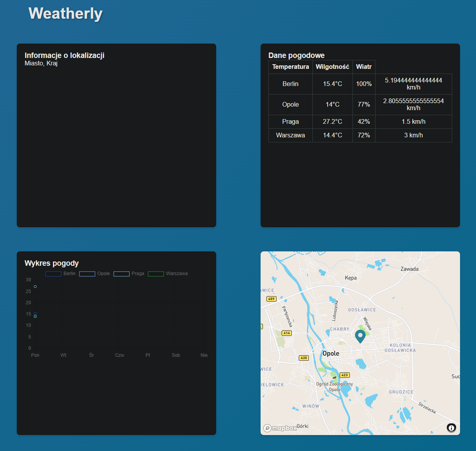Click the 27.2°C temperature value

click(333, 122)
